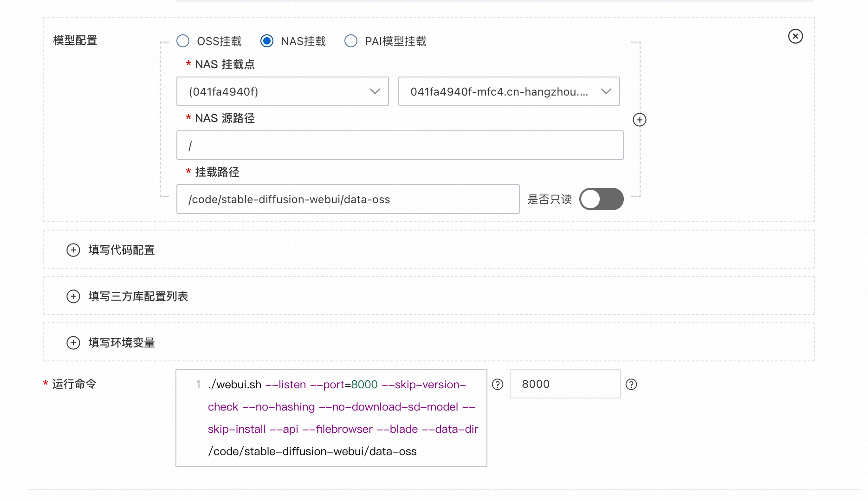Open the 041fa4940f-mfc4.cn-hangzhou dropdown
Screen dimensions: 868x501
pos(509,91)
